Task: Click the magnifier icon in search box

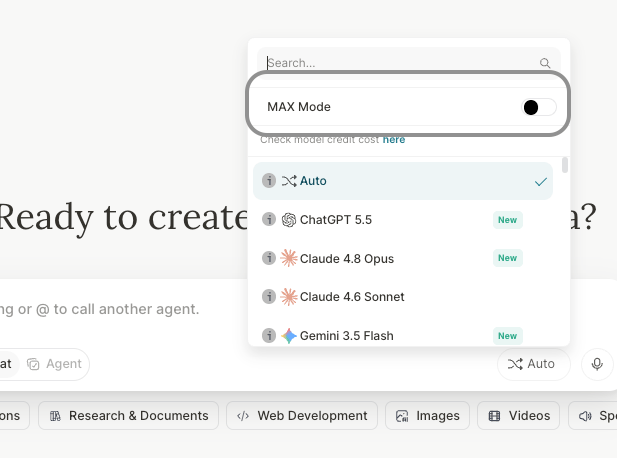Action: (545, 63)
